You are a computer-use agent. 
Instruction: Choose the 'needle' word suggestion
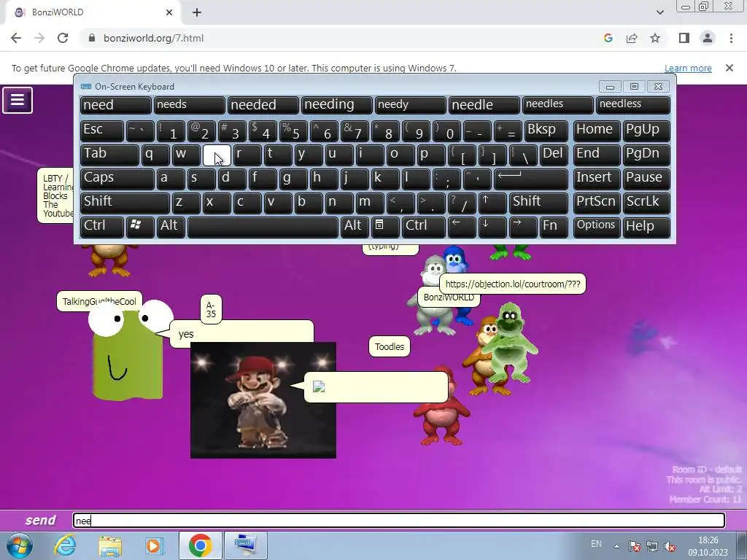(x=484, y=105)
